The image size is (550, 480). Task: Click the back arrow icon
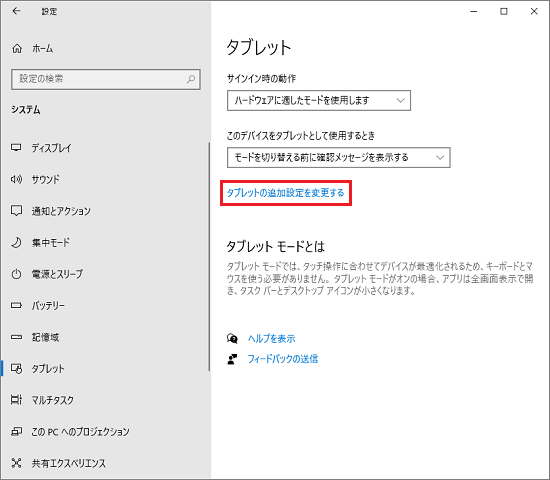tap(16, 11)
